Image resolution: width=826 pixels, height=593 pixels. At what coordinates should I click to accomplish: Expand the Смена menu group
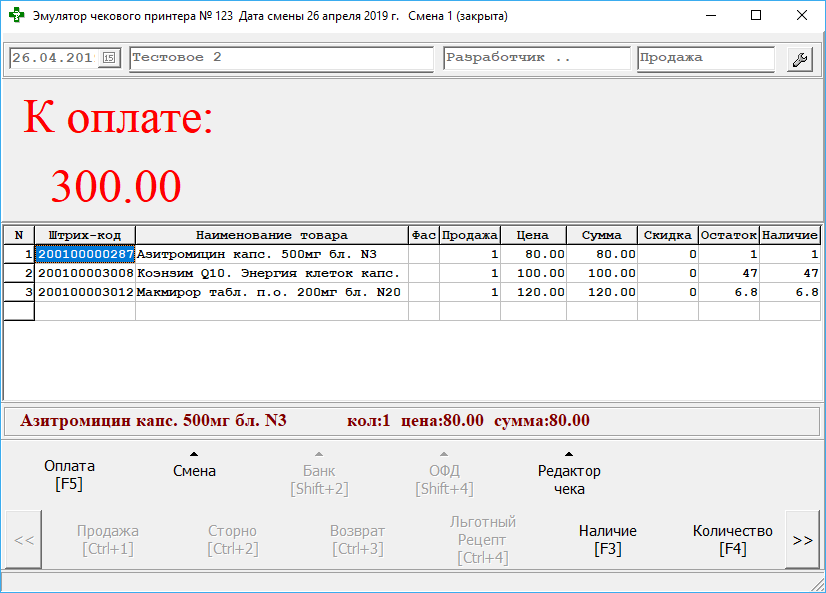pos(194,465)
